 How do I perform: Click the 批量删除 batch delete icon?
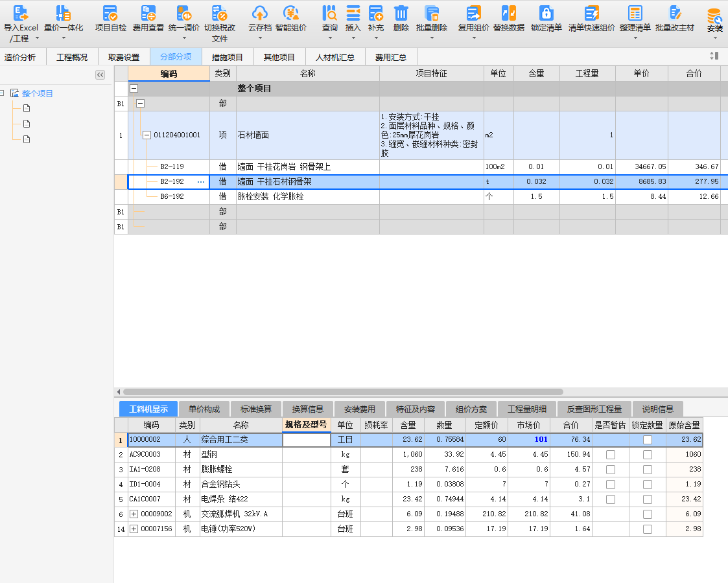(x=431, y=13)
